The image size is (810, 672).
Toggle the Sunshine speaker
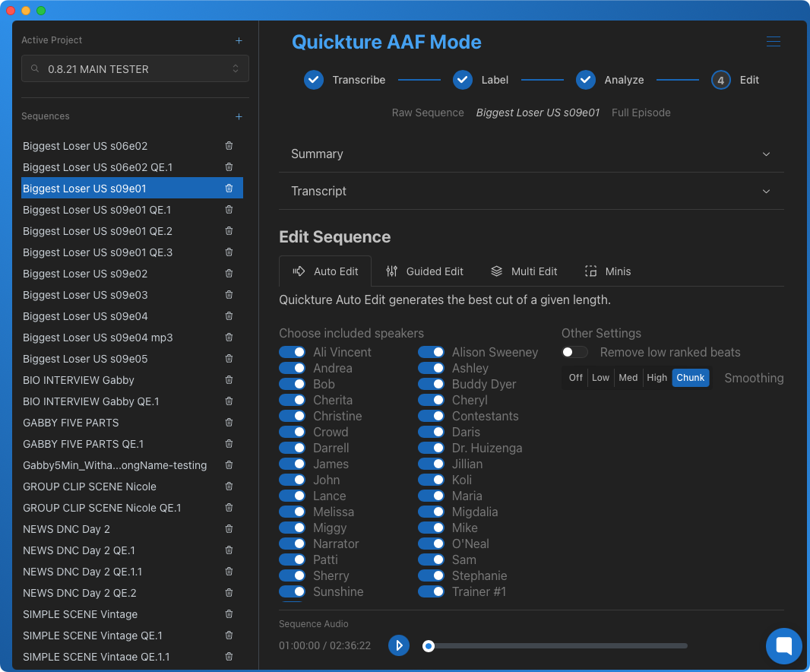(293, 591)
